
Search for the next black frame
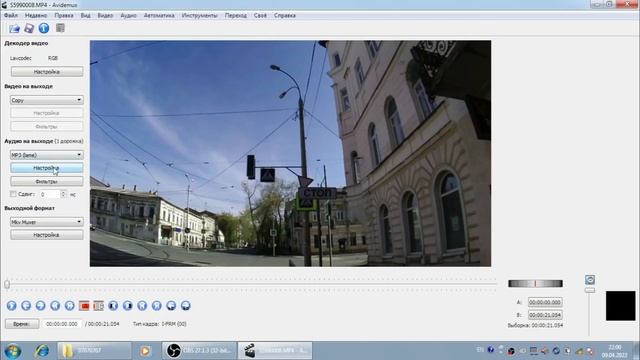[x=128, y=306]
